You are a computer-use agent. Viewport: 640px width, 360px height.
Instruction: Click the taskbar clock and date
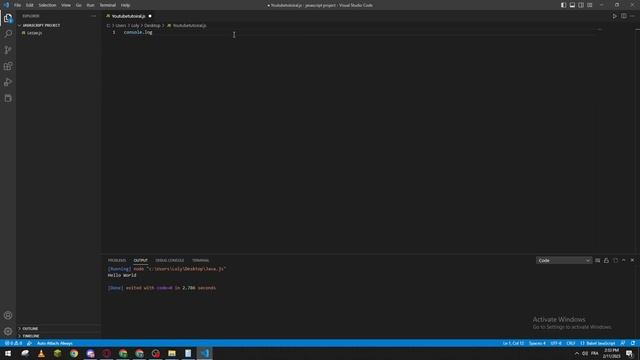point(611,353)
